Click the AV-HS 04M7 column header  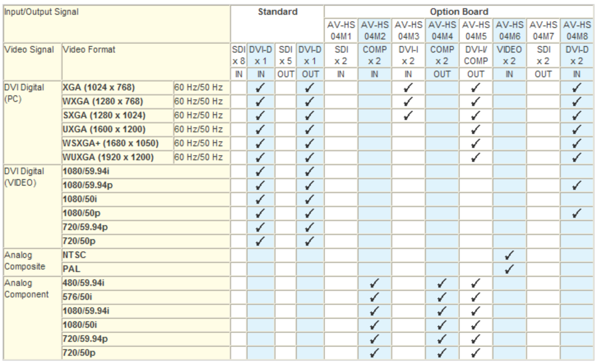pyautogui.click(x=543, y=30)
